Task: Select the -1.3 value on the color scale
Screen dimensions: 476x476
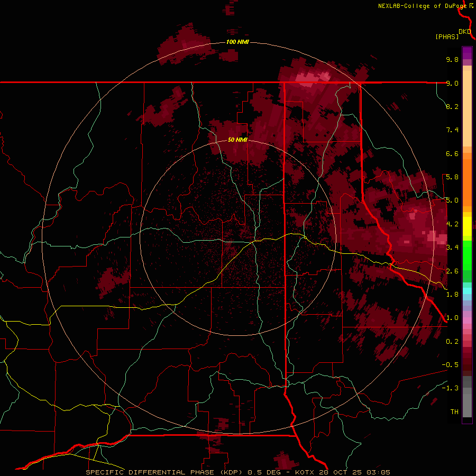Action: 450,388
